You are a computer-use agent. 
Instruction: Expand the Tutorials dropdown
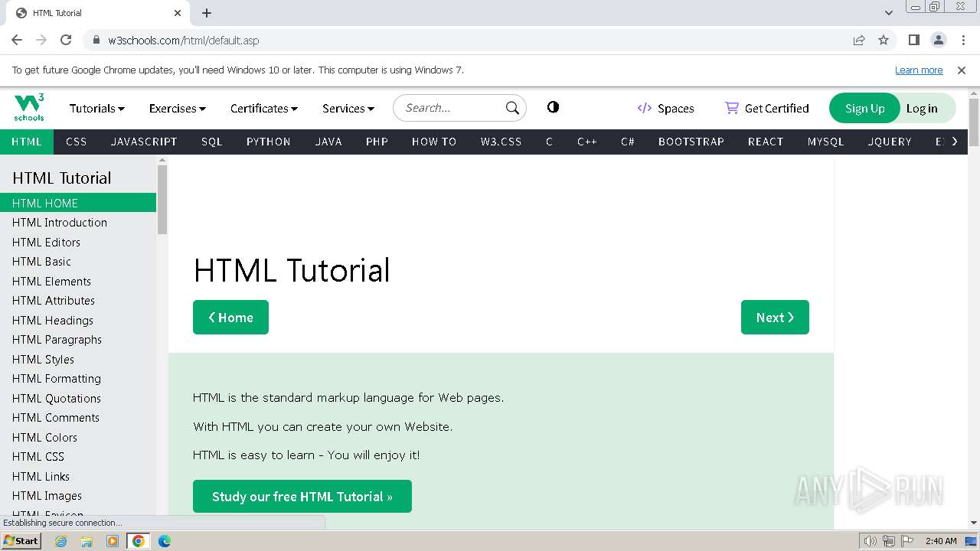pyautogui.click(x=97, y=108)
